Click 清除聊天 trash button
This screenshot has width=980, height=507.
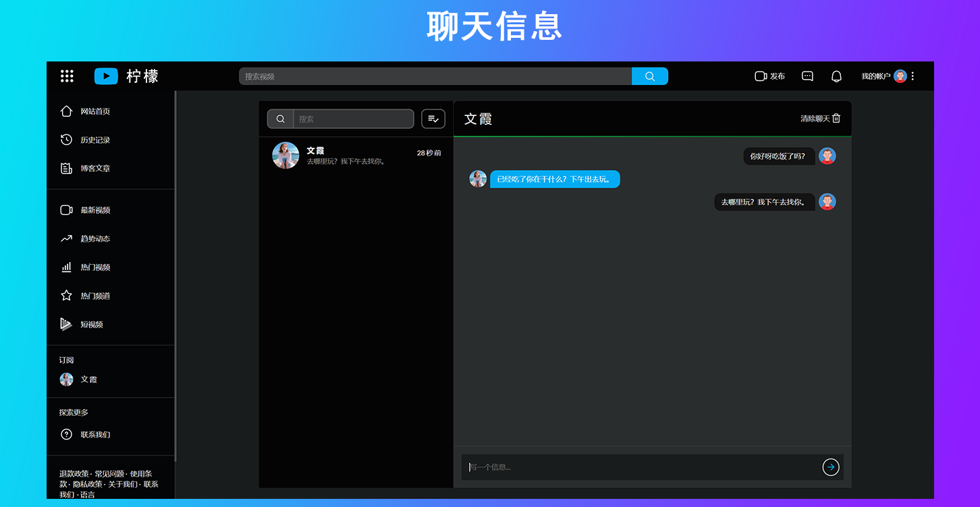[x=821, y=118]
